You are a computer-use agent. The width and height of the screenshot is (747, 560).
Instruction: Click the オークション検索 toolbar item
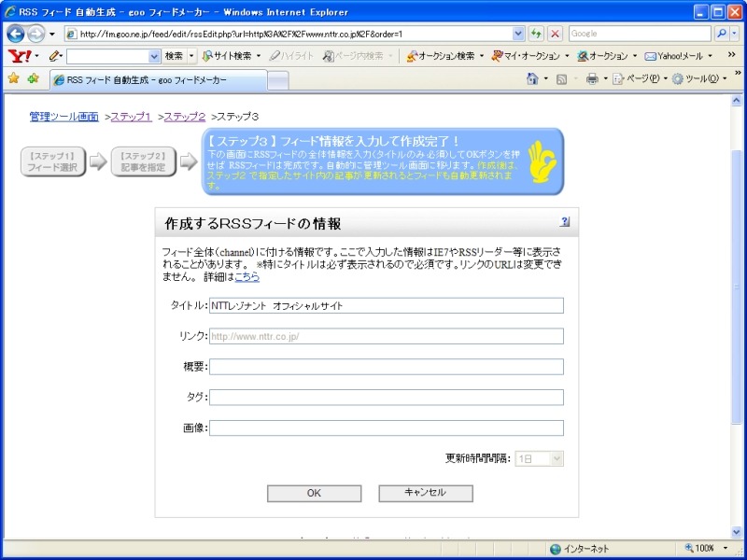(x=441, y=56)
